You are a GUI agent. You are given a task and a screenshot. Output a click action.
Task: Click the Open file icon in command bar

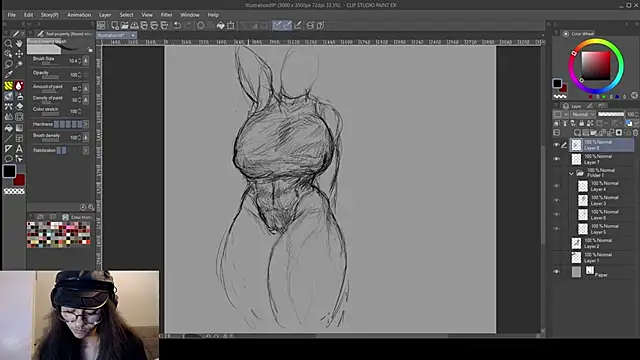[x=124, y=25]
